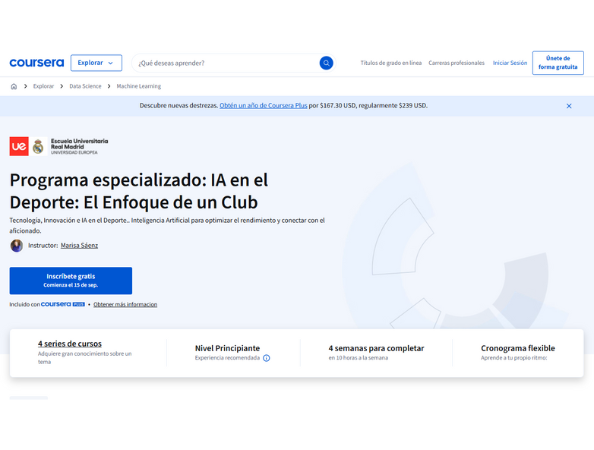Open Títulos de grado en línea
This screenshot has height=450, width=594.
coord(391,63)
